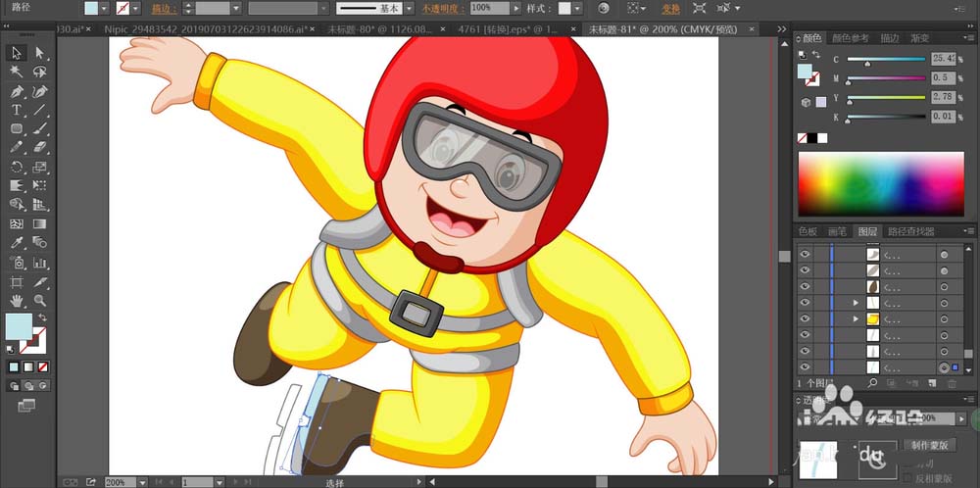The width and height of the screenshot is (980, 488).
Task: Pick the Pen tool
Action: pyautogui.click(x=17, y=92)
